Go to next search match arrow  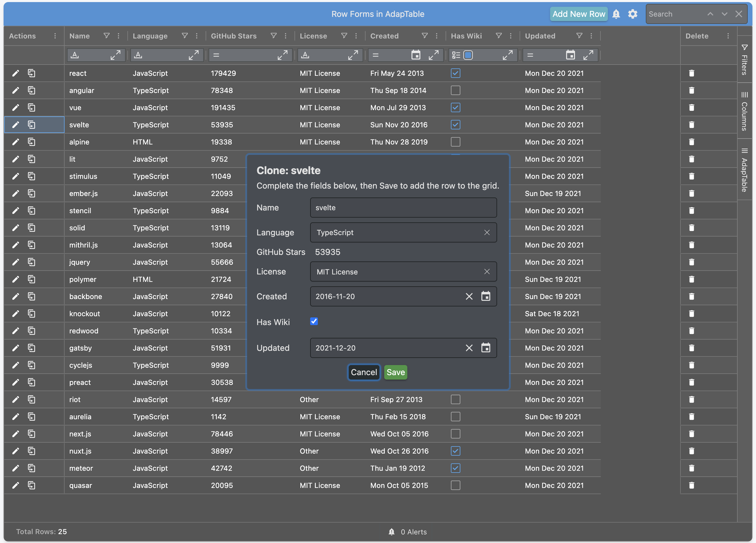click(x=724, y=14)
